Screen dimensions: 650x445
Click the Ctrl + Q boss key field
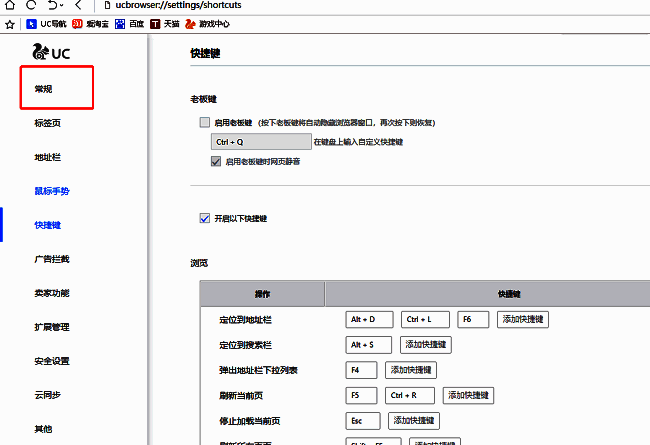pos(261,141)
